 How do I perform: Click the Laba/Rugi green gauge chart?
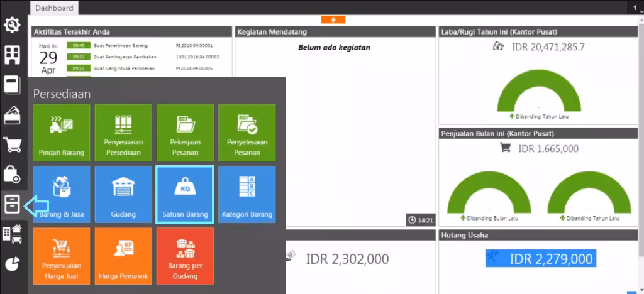click(539, 90)
